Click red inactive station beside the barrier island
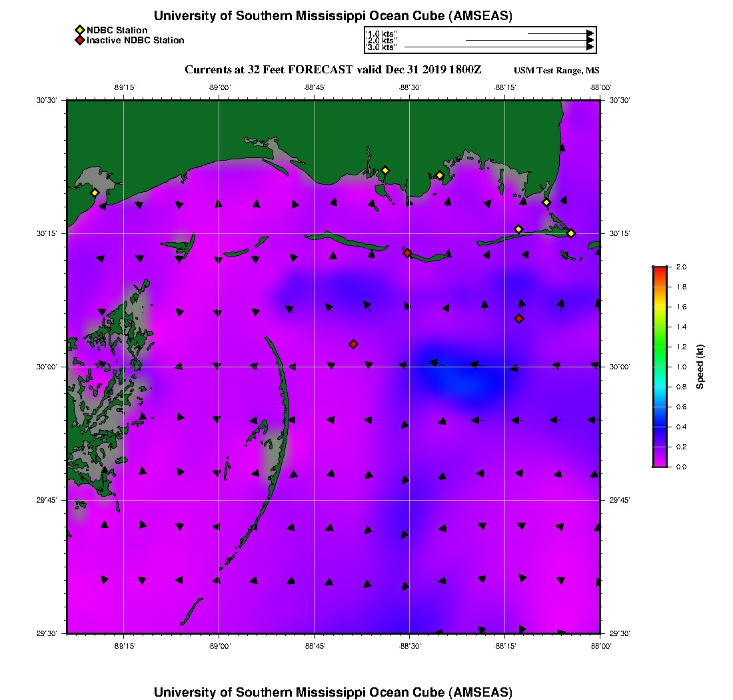Viewport: 733px width, 700px height. click(x=407, y=253)
